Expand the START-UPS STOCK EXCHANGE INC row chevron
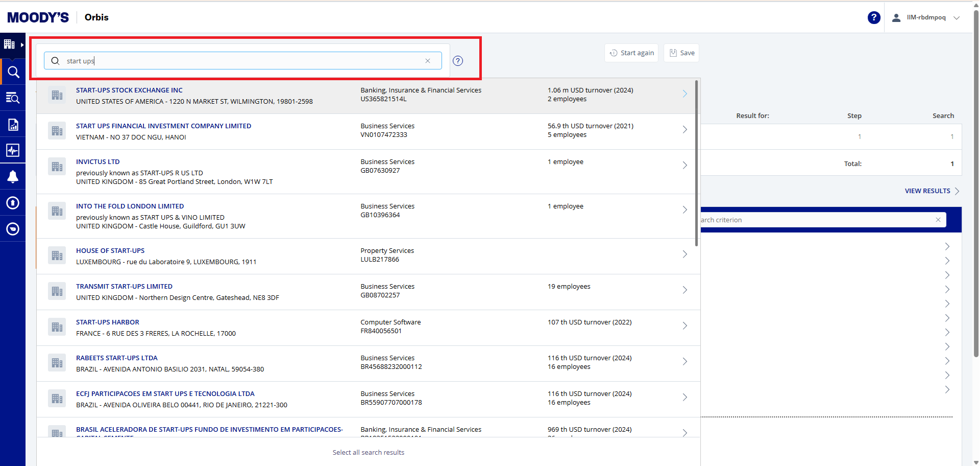Image resolution: width=980 pixels, height=466 pixels. click(x=684, y=94)
